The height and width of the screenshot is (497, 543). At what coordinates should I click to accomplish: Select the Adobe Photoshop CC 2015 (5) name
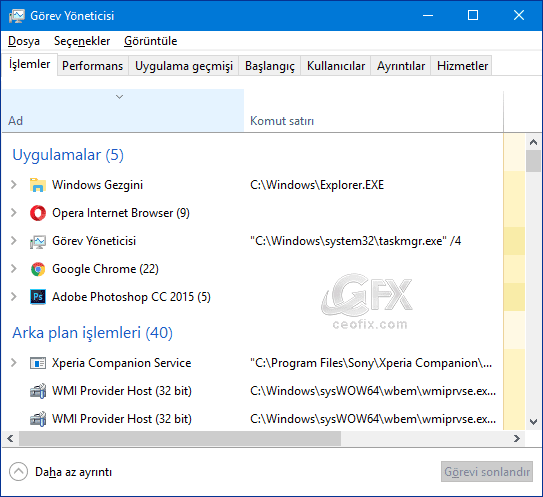point(131,297)
